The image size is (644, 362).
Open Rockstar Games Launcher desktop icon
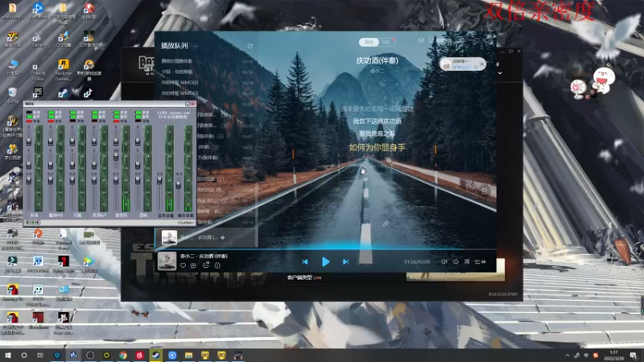click(x=64, y=69)
